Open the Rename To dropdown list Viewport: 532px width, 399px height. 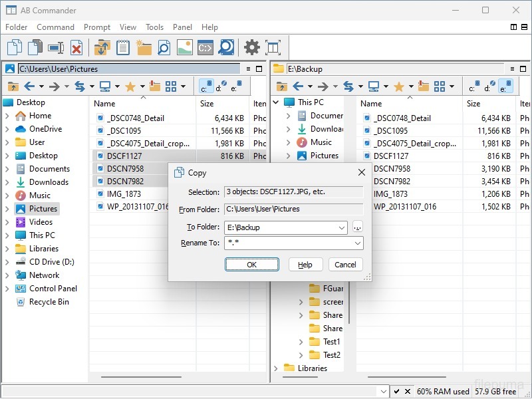click(x=358, y=243)
